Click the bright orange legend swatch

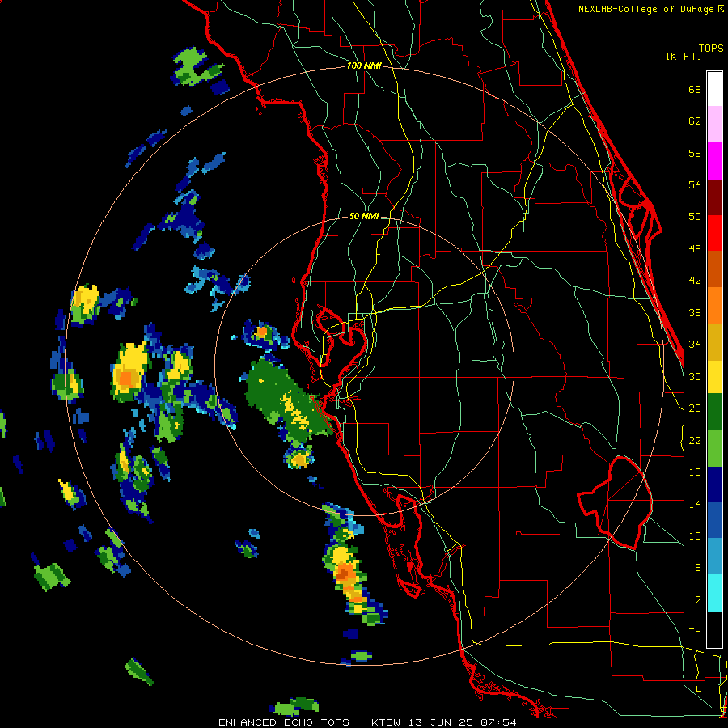(x=714, y=306)
